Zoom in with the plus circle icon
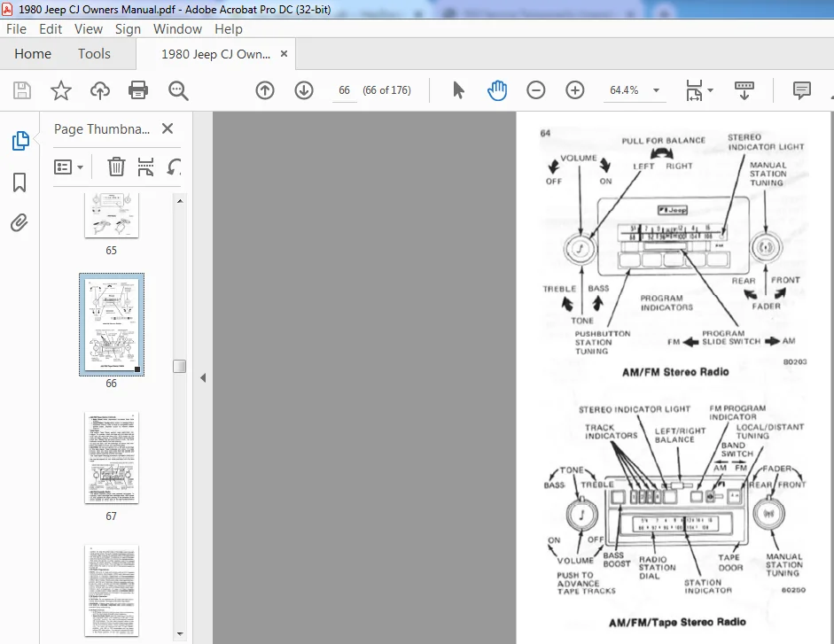Image resolution: width=834 pixels, height=644 pixels. coord(574,90)
